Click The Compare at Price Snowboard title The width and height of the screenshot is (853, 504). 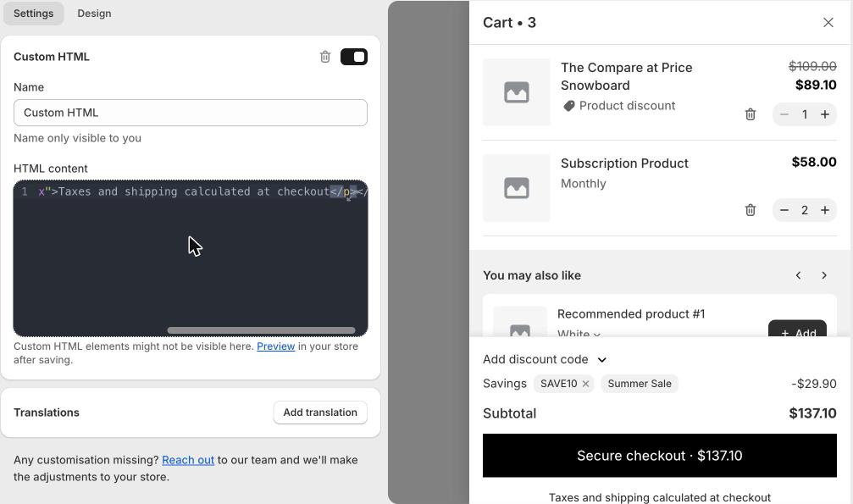click(626, 76)
